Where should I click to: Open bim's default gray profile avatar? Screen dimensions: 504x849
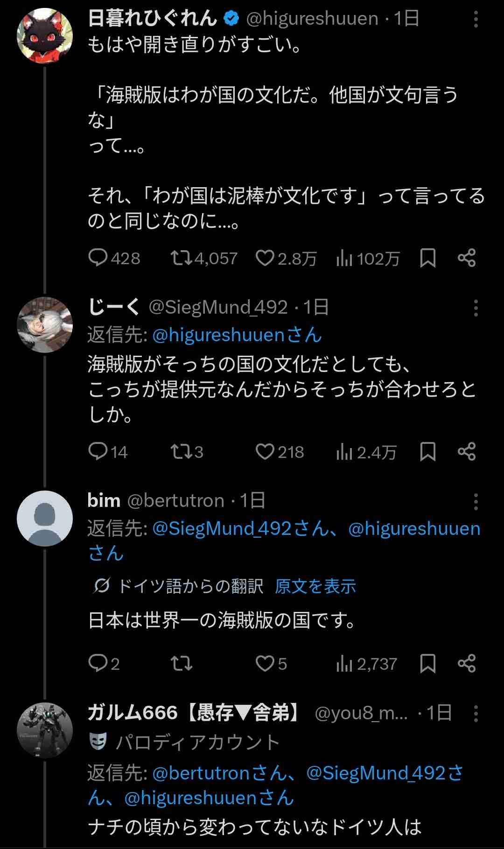(x=45, y=519)
